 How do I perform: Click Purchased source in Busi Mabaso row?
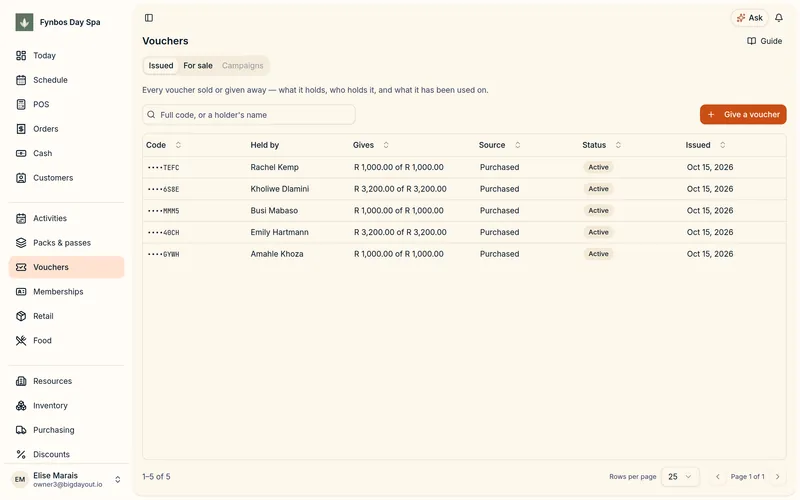[x=499, y=211]
